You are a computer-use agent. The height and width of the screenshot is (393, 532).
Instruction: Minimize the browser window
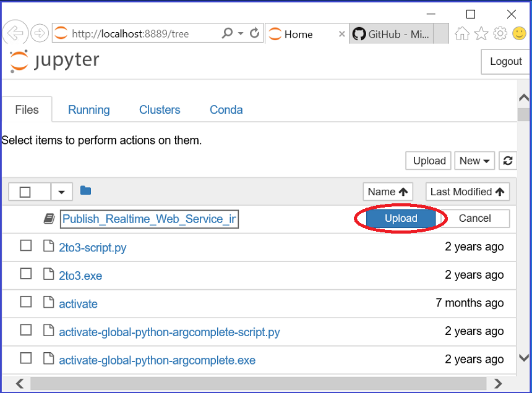(x=431, y=14)
